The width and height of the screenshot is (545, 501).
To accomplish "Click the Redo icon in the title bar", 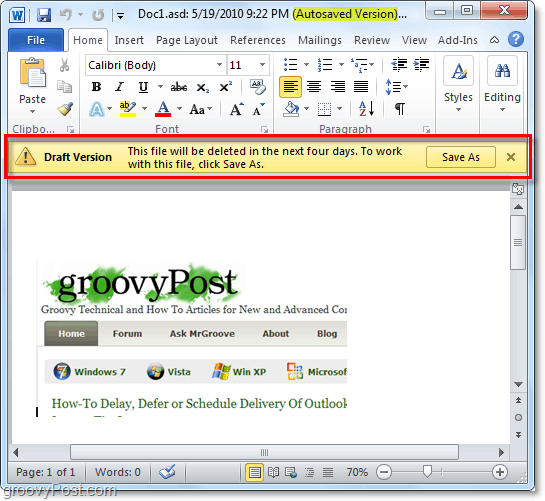I will [98, 15].
